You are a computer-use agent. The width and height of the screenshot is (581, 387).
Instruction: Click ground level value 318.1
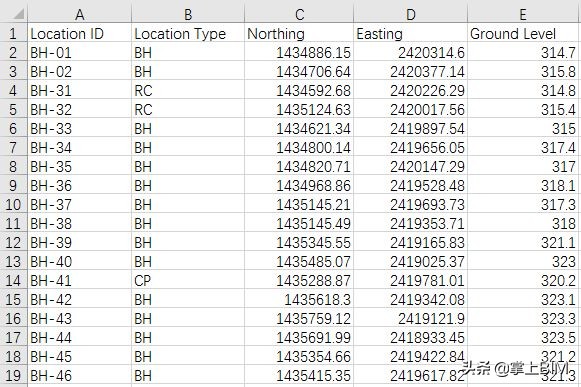[524, 185]
